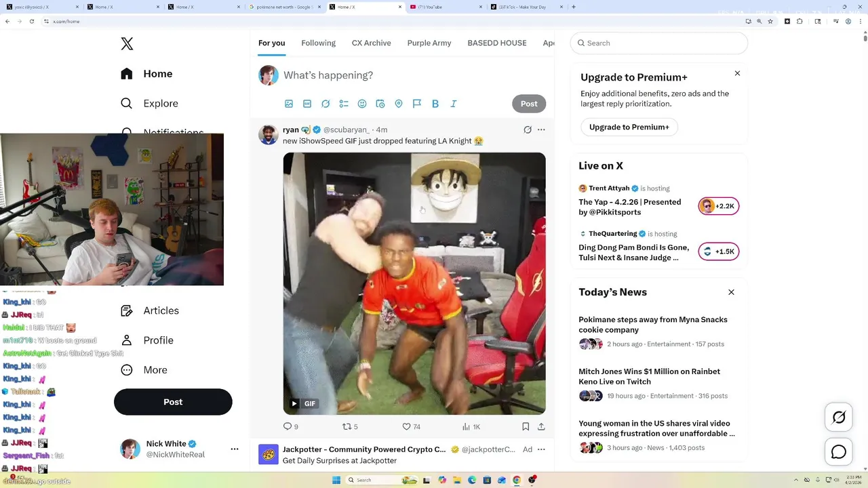Screen dimensions: 868x488
Task: Close the Today's News panel
Action: click(731, 292)
